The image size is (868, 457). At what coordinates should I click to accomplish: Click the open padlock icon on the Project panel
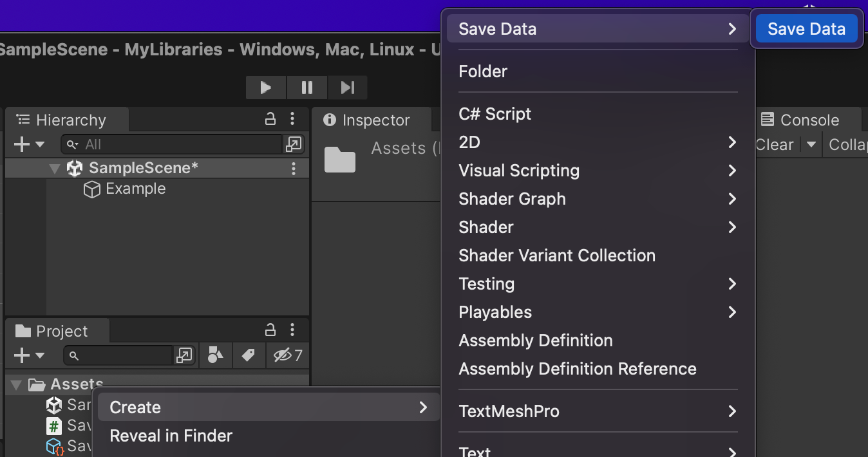tap(270, 330)
